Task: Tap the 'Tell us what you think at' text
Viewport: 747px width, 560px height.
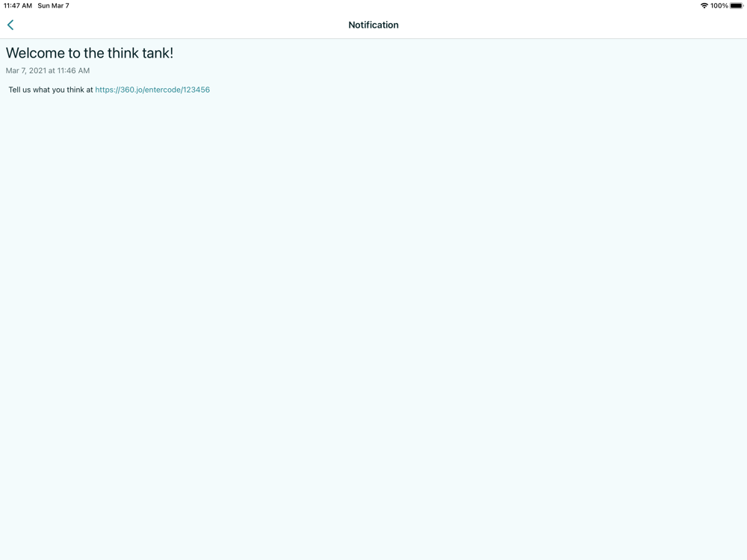Action: 51,90
